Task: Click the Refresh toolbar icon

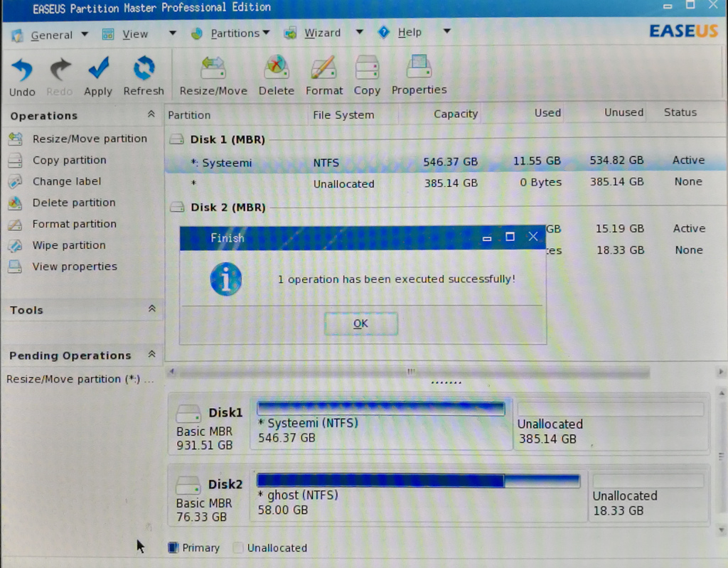Action: tap(144, 68)
